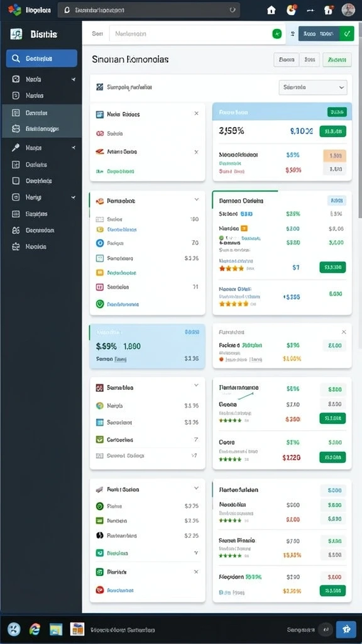The width and height of the screenshot is (362, 644).
Task: Select the blue circle icon in the second left card
Action: pyautogui.click(x=99, y=243)
